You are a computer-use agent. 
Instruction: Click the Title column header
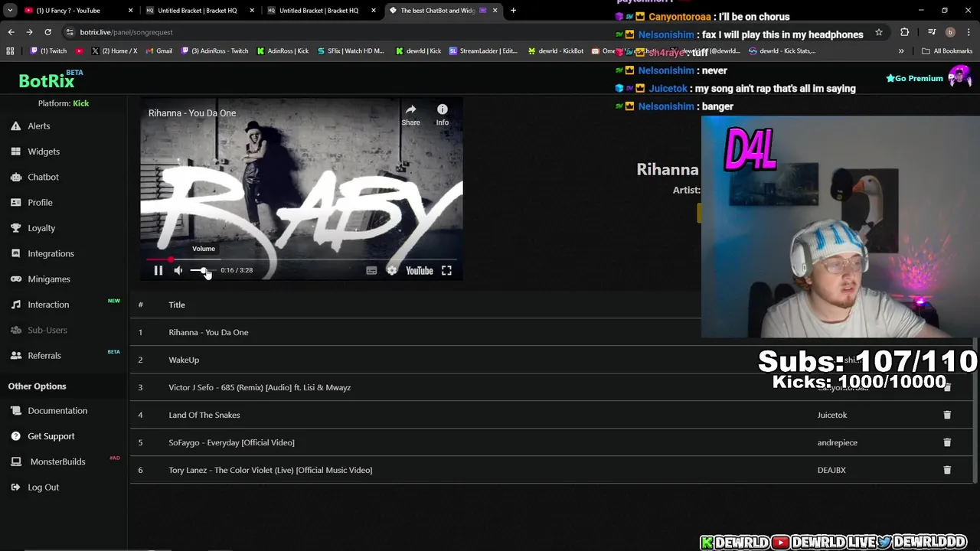pyautogui.click(x=177, y=305)
